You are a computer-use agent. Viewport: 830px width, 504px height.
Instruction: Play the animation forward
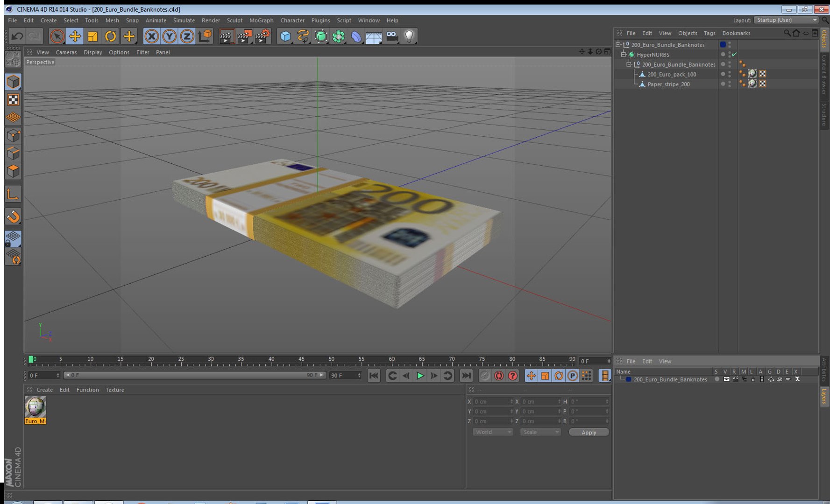click(420, 376)
